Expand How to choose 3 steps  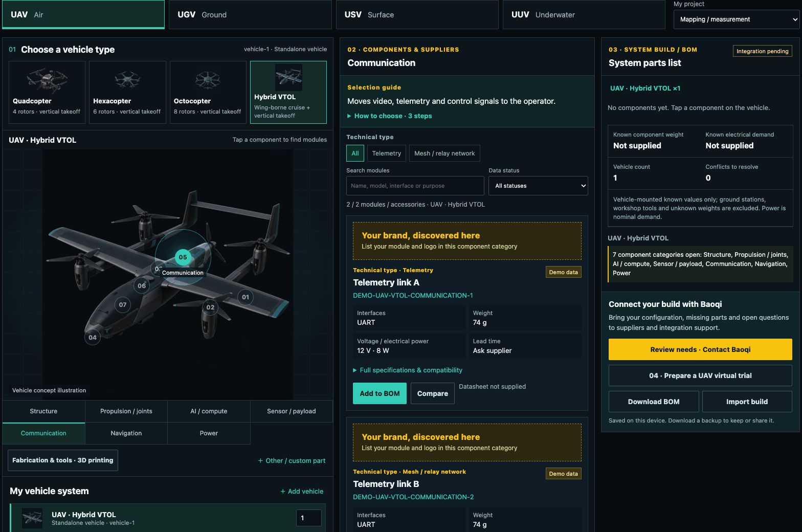click(390, 116)
